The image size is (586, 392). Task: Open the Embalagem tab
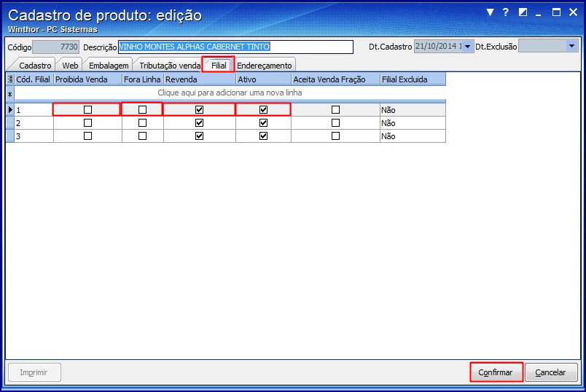click(x=109, y=66)
